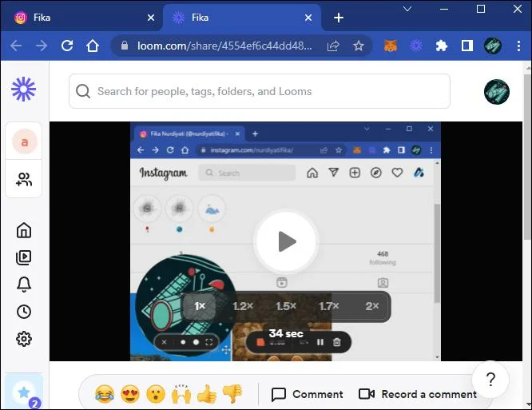Open the MetaMask fox extension
The width and height of the screenshot is (532, 410).
point(390,46)
